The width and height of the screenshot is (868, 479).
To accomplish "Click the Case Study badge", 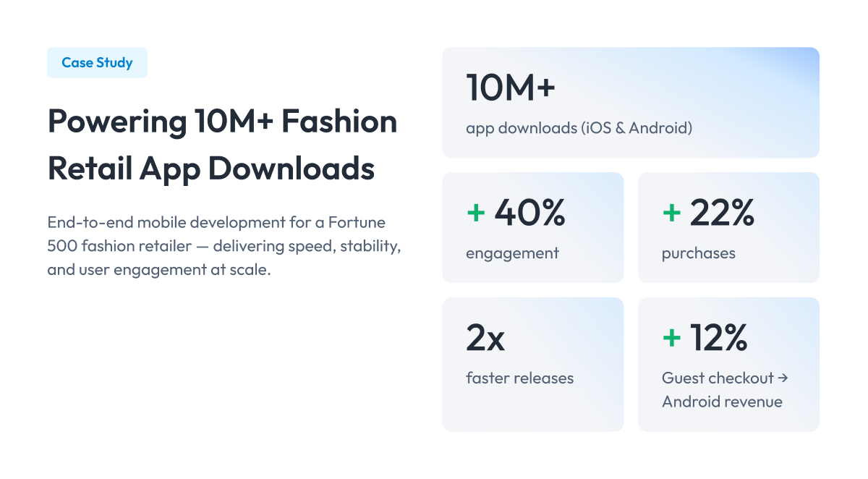I will [x=97, y=63].
